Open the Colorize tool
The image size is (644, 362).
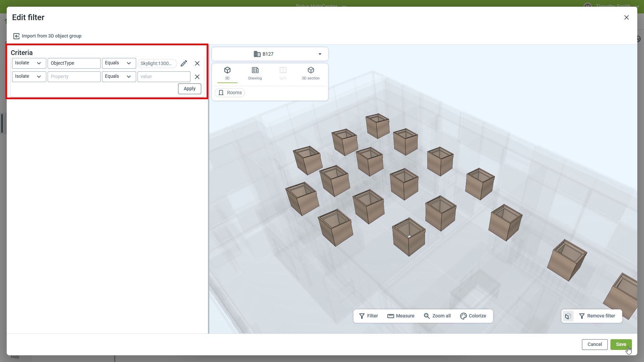473,316
